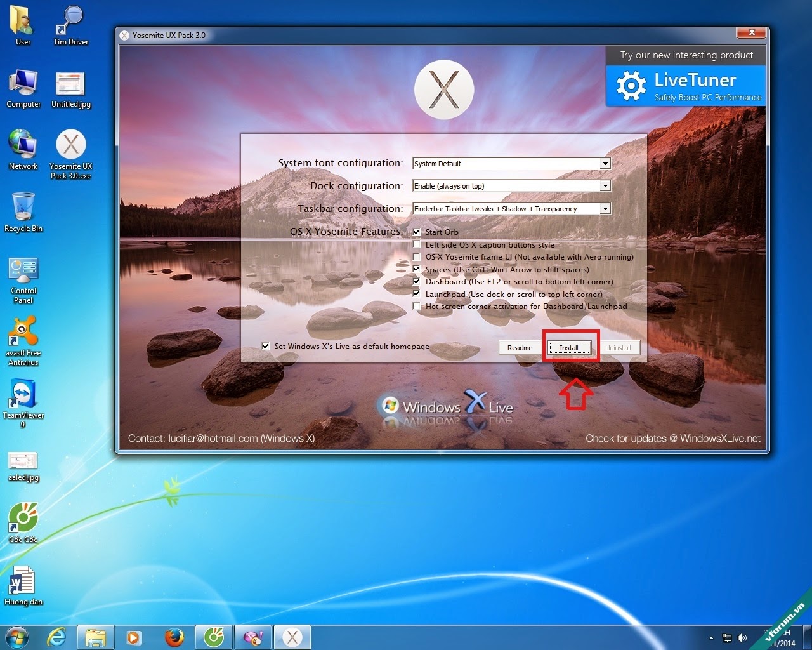Click the Readme button
Viewport: 812px width, 650px height.
pyautogui.click(x=520, y=348)
